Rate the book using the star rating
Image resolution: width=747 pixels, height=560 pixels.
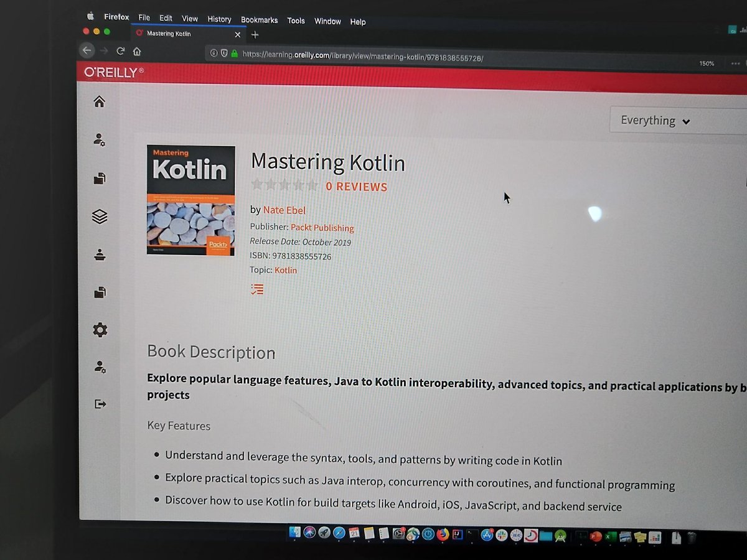284,185
